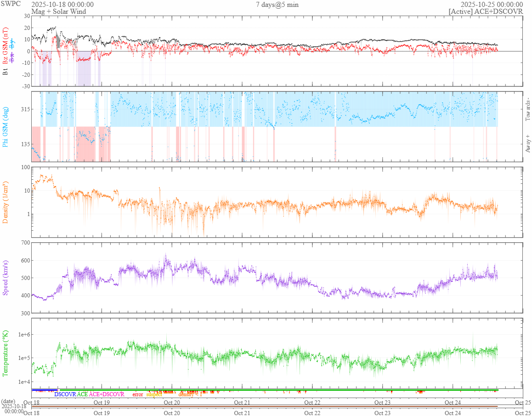Image resolution: width=532 pixels, height=416 pixels.
Task: Click the start time 2025-10-18 at top left
Action: (x=62, y=5)
